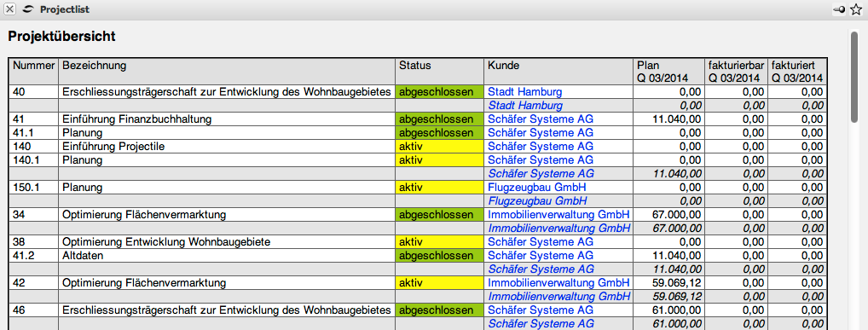
Task: Open Immobilienverwaltung GmbH link for project 34
Action: (x=558, y=214)
